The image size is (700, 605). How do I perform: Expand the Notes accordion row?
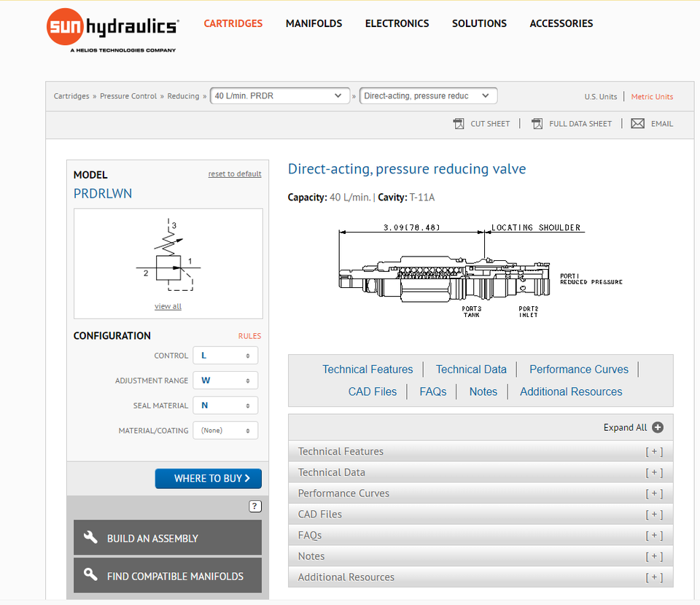(481, 556)
